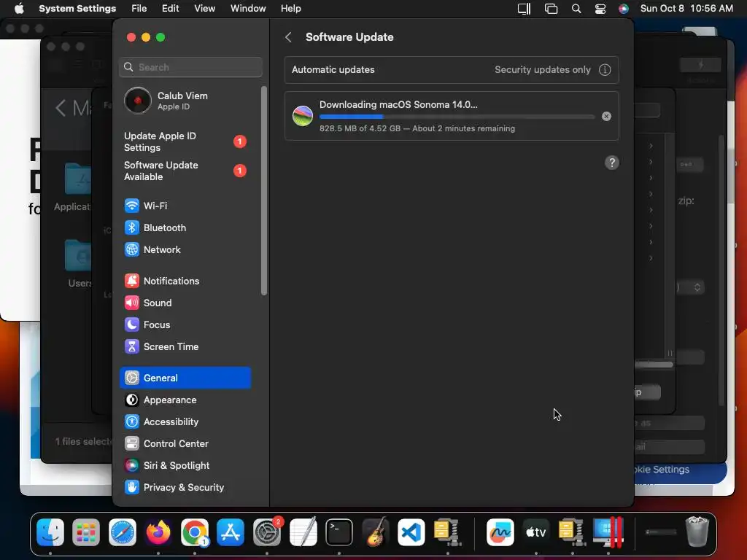Cancel the macOS Sonoma download

point(606,116)
